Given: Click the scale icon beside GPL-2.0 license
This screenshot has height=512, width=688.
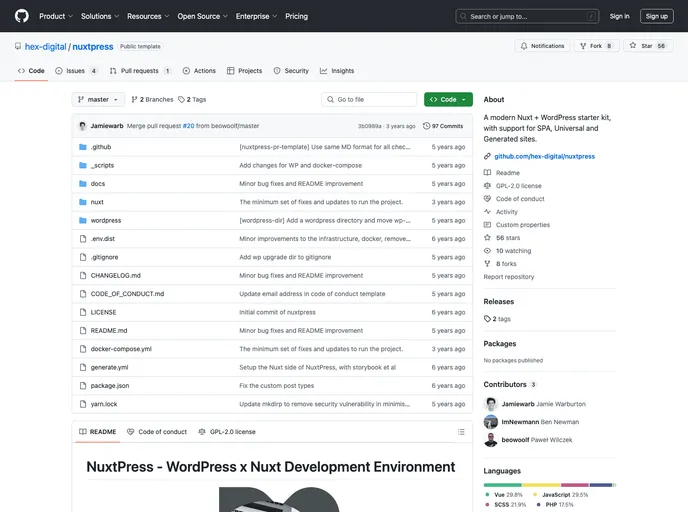Looking at the screenshot, I should (x=487, y=186).
